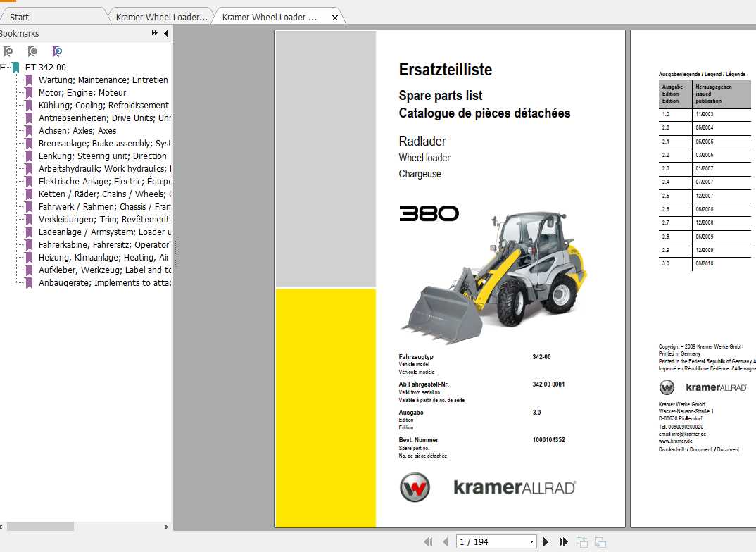Click the order number 1000104352
Viewport: 756px width, 552px height.
(548, 439)
